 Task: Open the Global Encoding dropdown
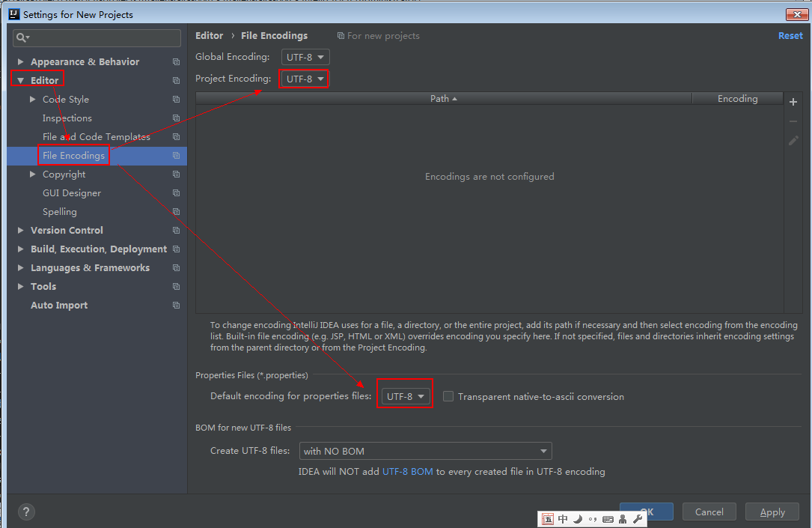(x=305, y=57)
